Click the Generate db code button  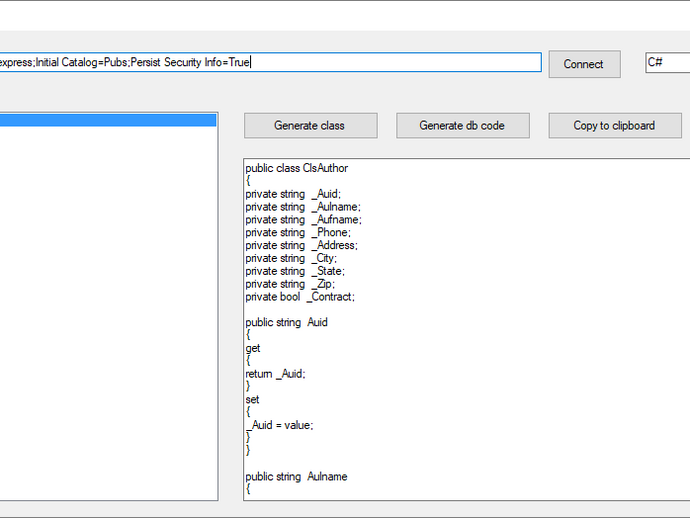click(x=462, y=125)
